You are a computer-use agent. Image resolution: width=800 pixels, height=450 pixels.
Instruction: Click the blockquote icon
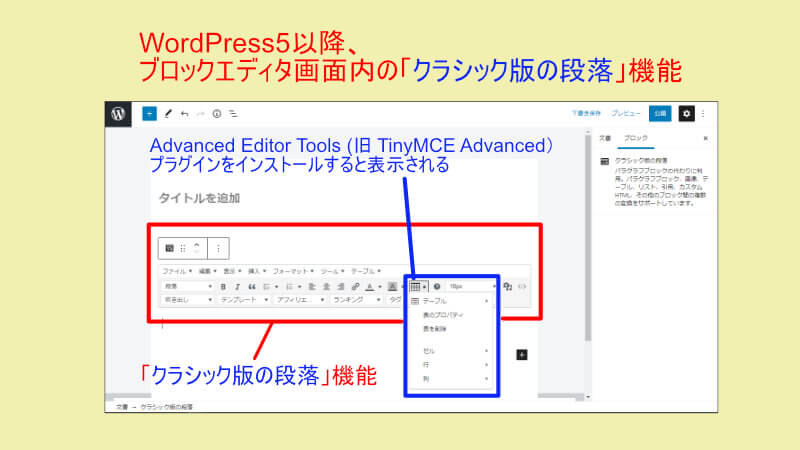coord(252,287)
